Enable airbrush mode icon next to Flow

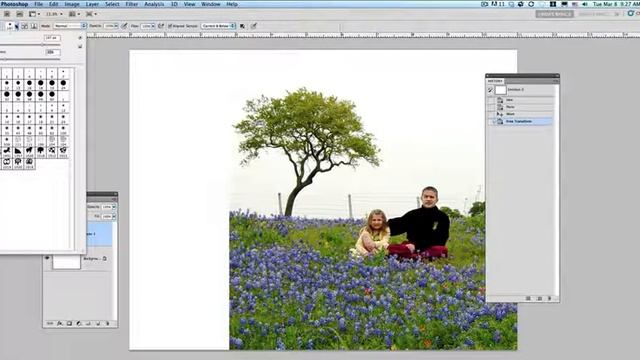tap(161, 26)
